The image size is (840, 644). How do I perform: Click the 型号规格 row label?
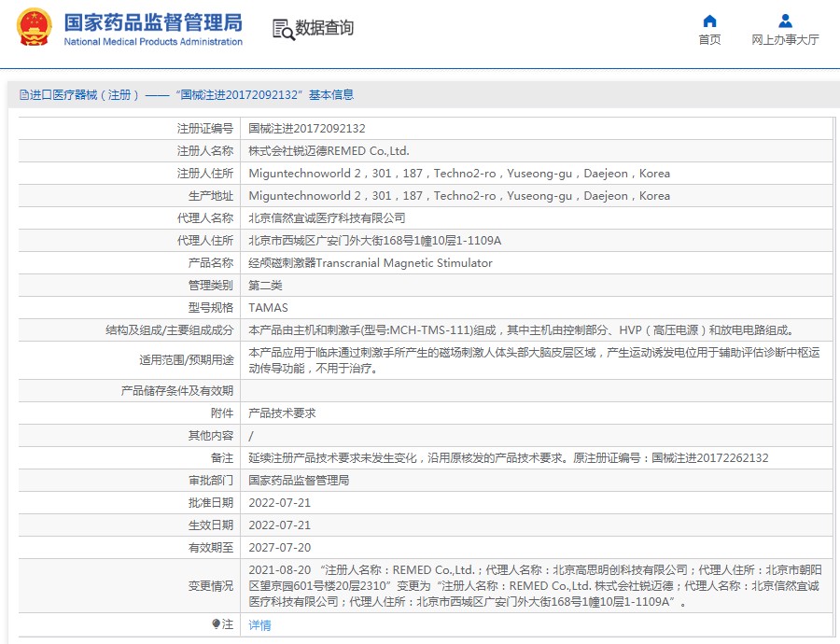click(x=211, y=308)
